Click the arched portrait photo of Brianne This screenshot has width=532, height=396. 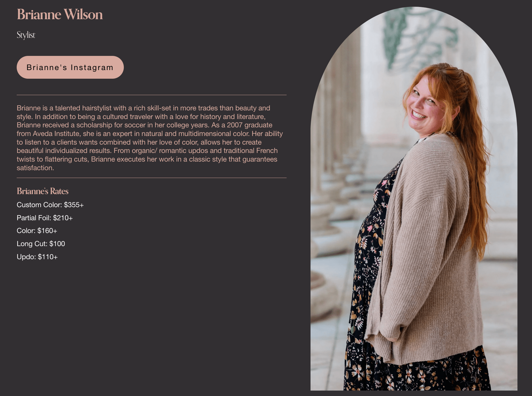(x=414, y=199)
